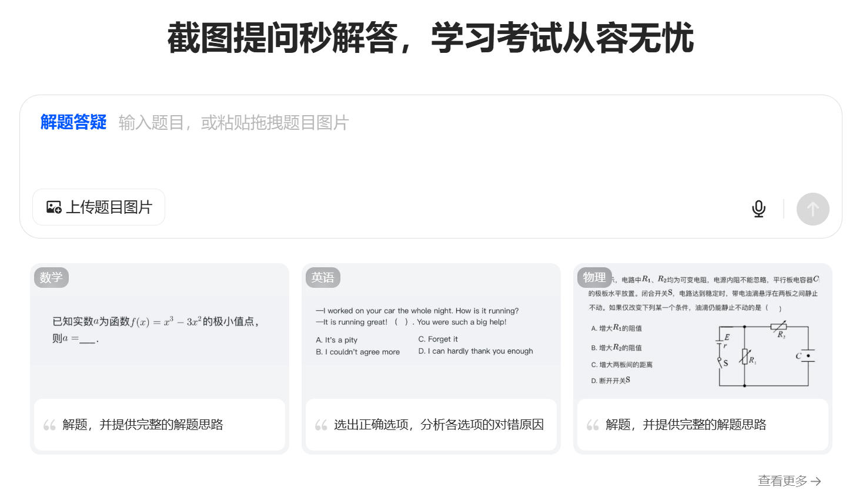Select the 物理 subject tag
856x504 pixels.
click(x=594, y=277)
